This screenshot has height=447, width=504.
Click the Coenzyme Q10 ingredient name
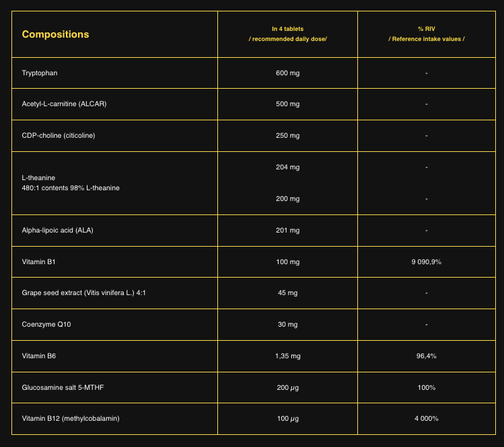tap(46, 325)
